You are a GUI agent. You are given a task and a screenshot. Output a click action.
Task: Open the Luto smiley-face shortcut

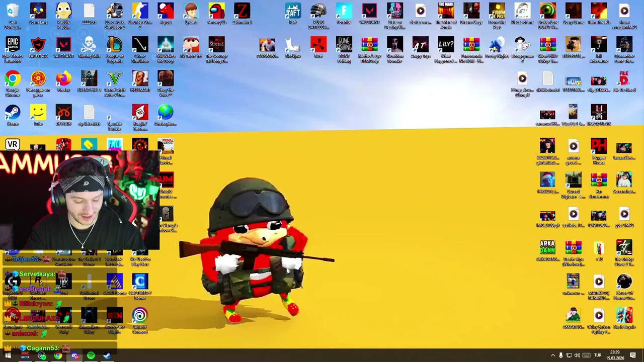point(38,115)
